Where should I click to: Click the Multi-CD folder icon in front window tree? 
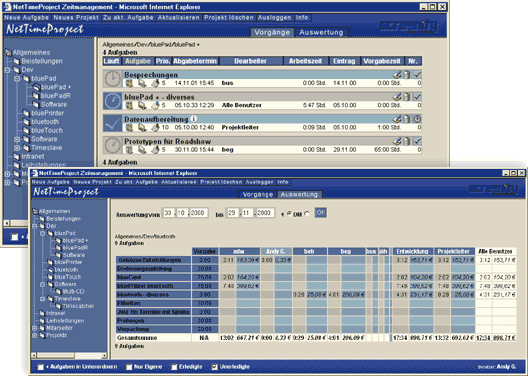pyautogui.click(x=59, y=292)
